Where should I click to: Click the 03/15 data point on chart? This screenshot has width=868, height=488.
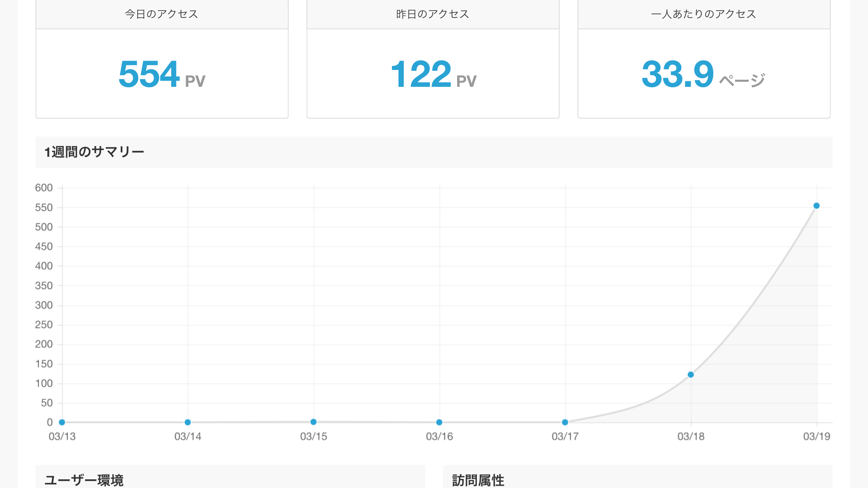pyautogui.click(x=313, y=422)
